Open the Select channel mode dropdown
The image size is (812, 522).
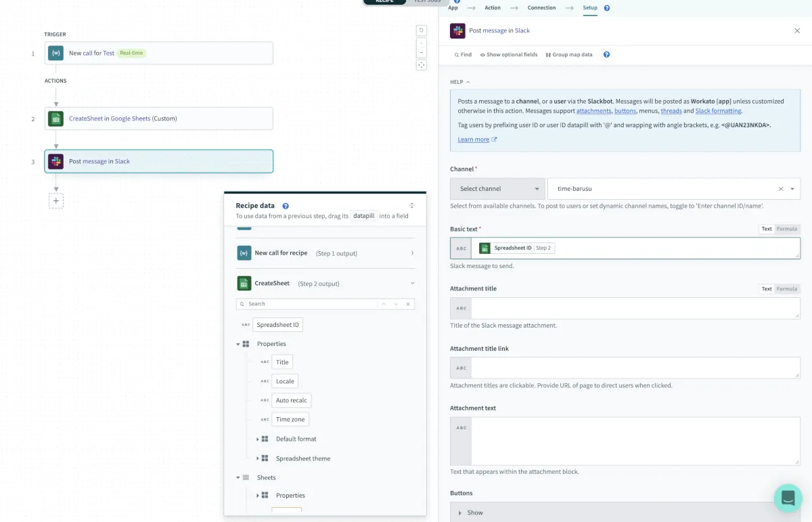(497, 189)
